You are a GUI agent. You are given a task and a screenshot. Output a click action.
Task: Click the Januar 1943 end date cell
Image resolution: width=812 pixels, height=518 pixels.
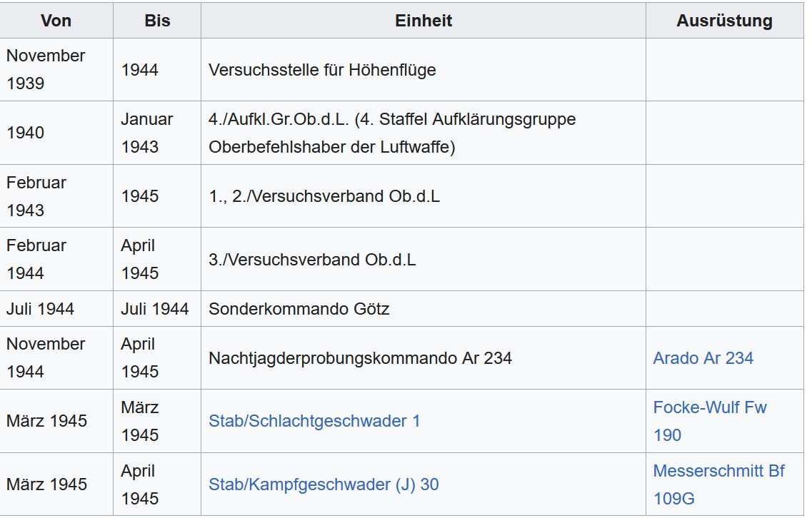[157, 133]
